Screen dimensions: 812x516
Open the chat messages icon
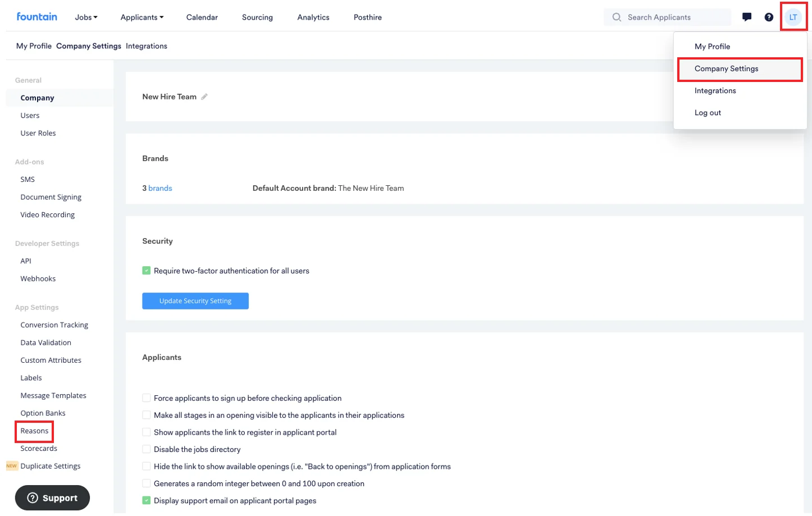point(747,17)
